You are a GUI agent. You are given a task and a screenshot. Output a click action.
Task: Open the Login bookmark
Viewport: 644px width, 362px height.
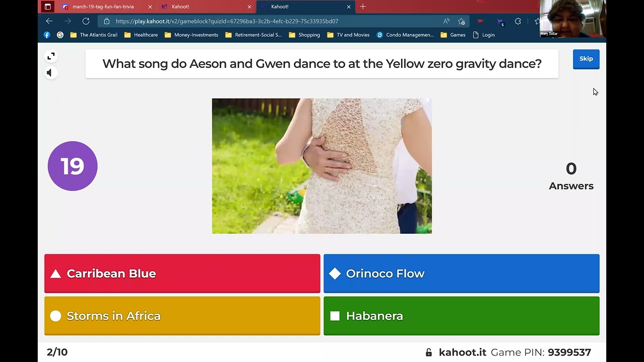point(483,35)
